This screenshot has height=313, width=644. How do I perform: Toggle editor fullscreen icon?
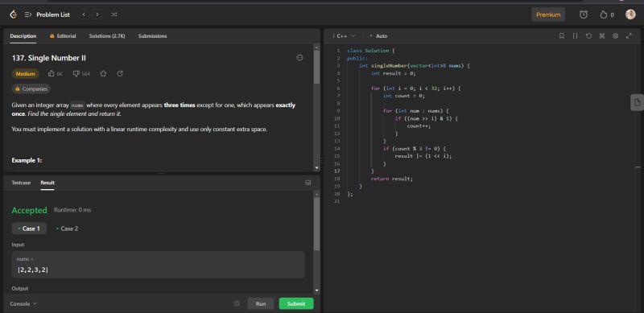pyautogui.click(x=629, y=36)
